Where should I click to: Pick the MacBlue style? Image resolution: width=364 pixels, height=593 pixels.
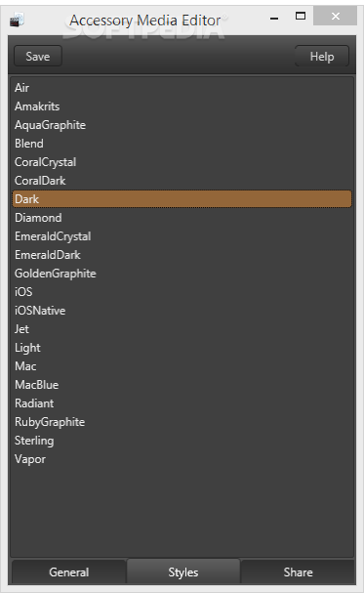pos(182,385)
